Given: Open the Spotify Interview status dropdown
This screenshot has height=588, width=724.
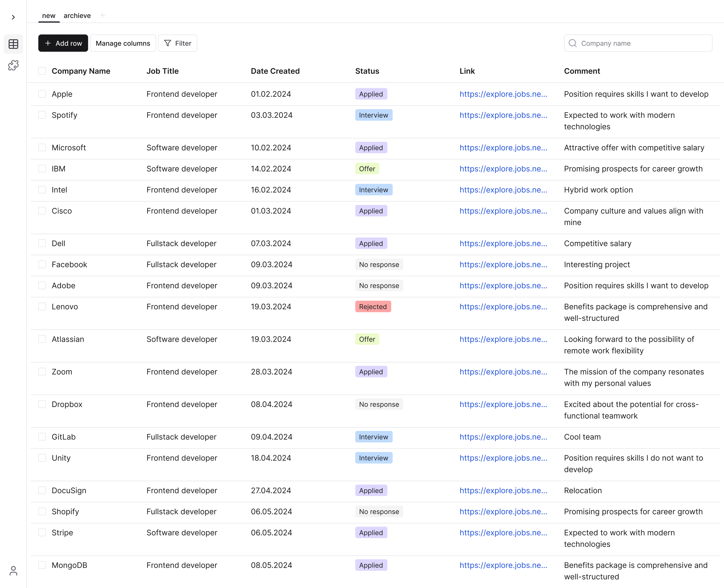Looking at the screenshot, I should [373, 115].
